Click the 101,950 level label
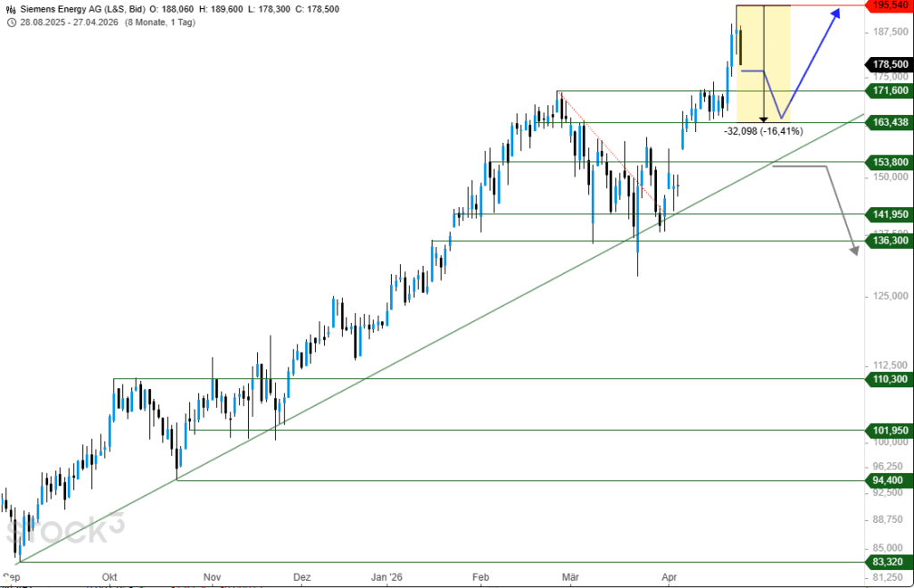Image resolution: width=914 pixels, height=588 pixels. coord(889,431)
